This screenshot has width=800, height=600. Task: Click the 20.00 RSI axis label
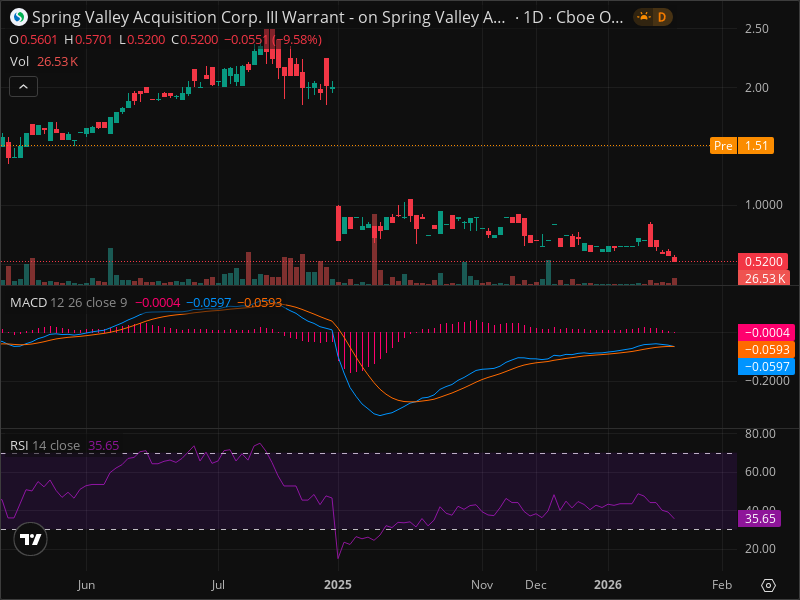pos(760,549)
